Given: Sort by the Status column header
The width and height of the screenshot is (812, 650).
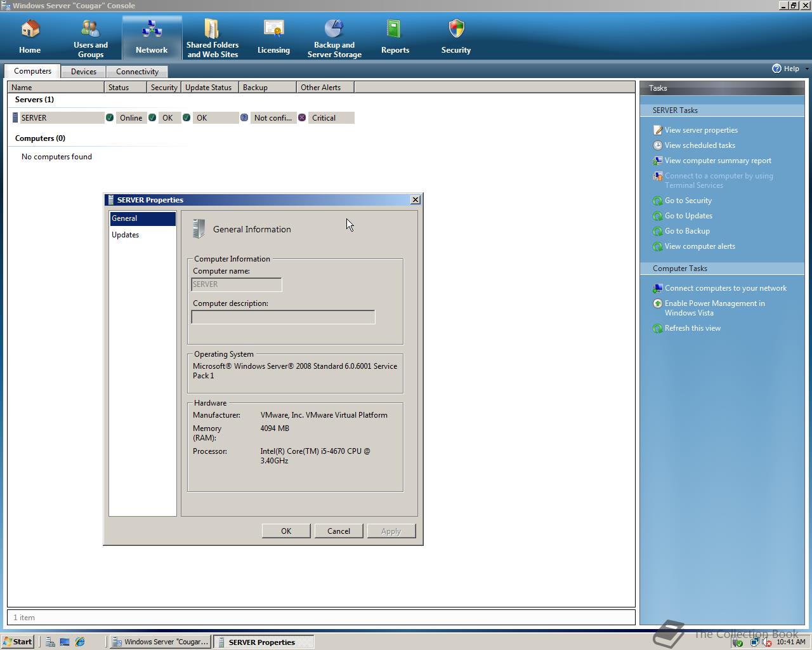Looking at the screenshot, I should pos(126,88).
